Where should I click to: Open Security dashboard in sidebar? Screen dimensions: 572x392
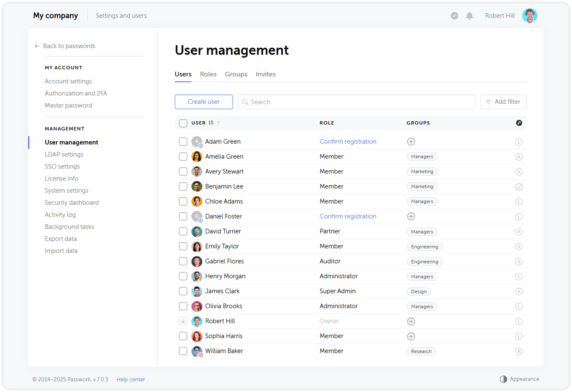pos(72,202)
